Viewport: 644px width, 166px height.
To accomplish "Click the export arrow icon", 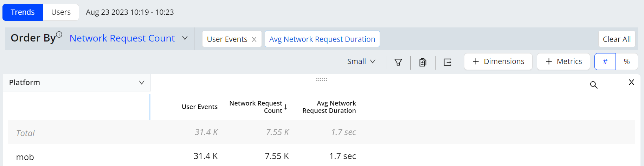I will click(x=447, y=62).
